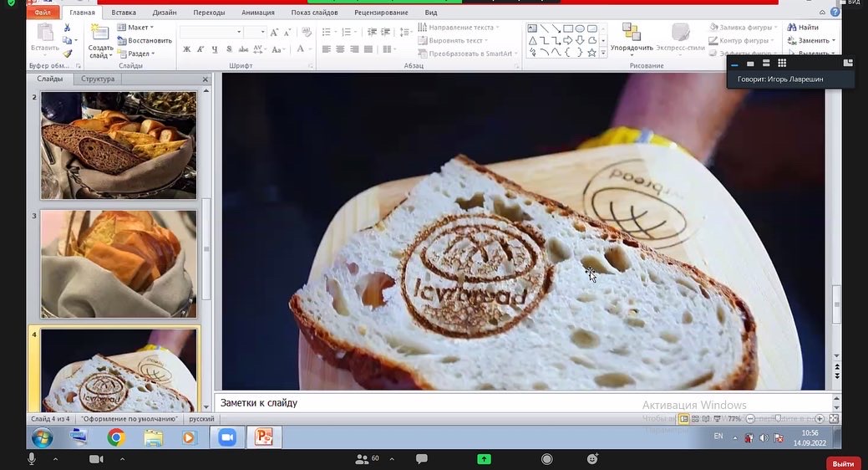Center the text alignment
The height and width of the screenshot is (470, 868).
pyautogui.click(x=340, y=49)
